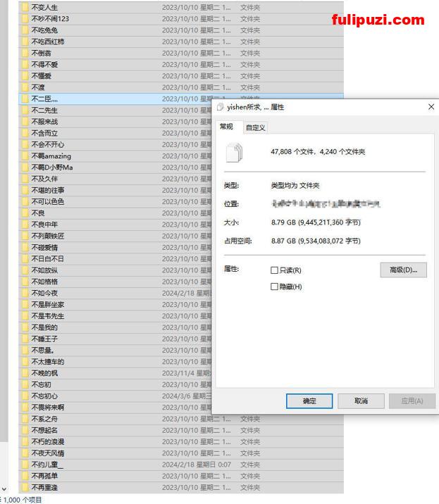
Task: Select the 不倒翁 folder name
Action: pos(41,53)
